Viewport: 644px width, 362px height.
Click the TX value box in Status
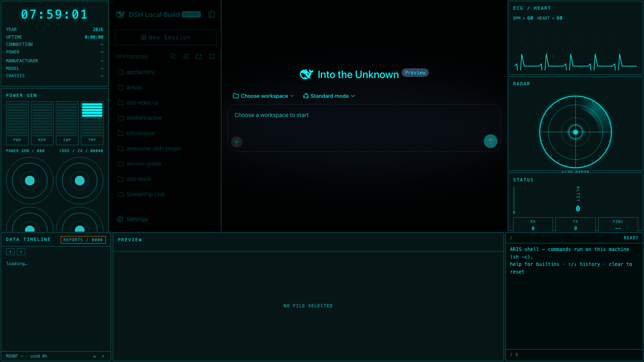(576, 224)
